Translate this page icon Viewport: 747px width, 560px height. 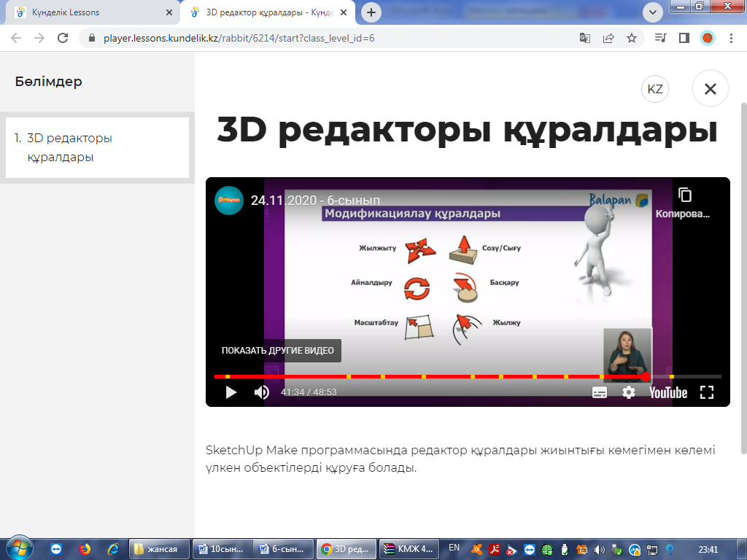coord(585,38)
